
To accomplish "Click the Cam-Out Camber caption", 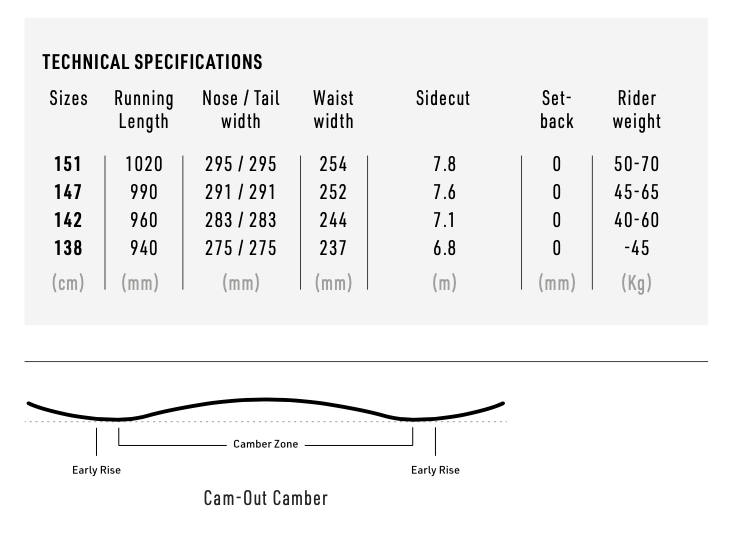I will [265, 498].
